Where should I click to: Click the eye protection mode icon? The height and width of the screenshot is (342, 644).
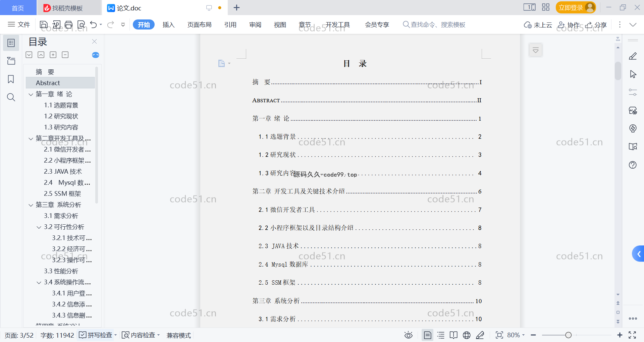click(408, 335)
